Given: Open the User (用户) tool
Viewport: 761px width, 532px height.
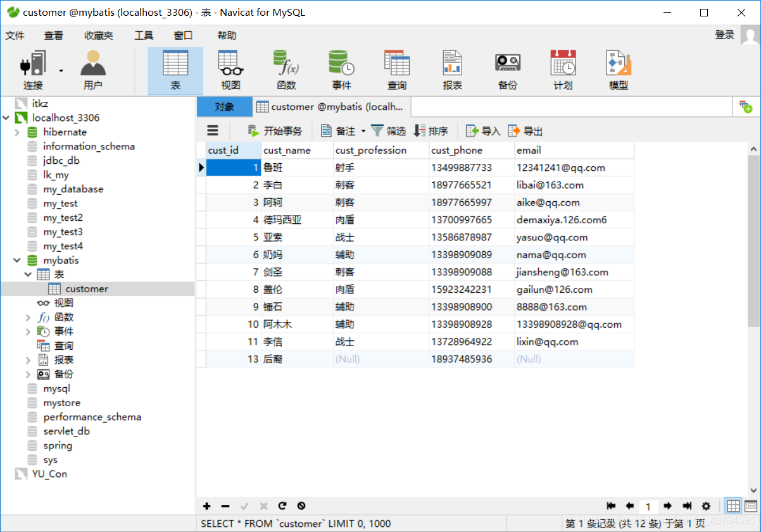Looking at the screenshot, I should 93,70.
